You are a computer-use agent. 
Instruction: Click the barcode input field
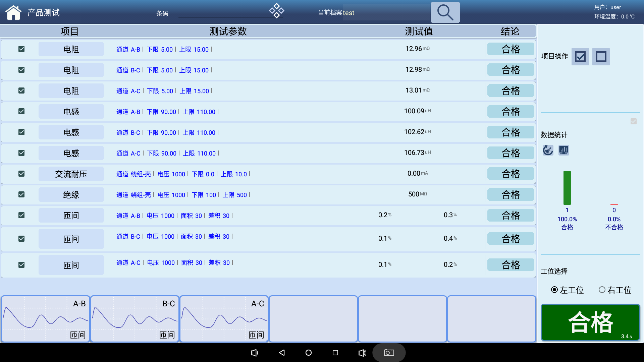pyautogui.click(x=223, y=13)
